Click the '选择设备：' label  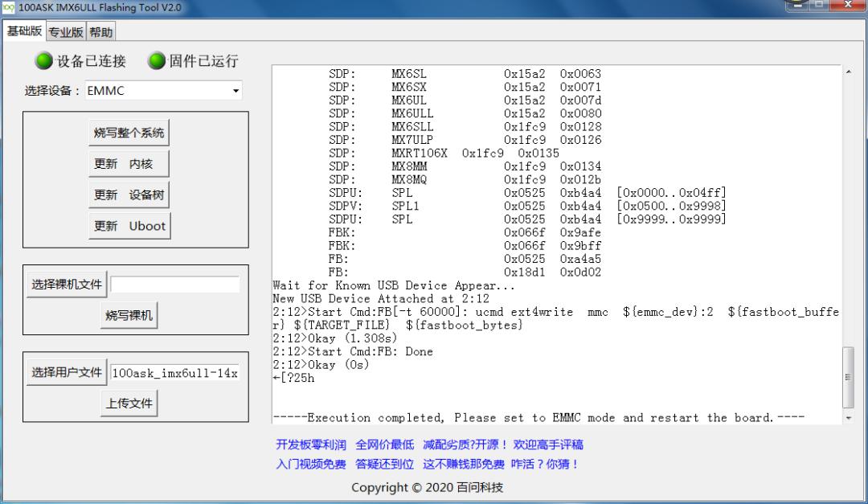(x=52, y=91)
